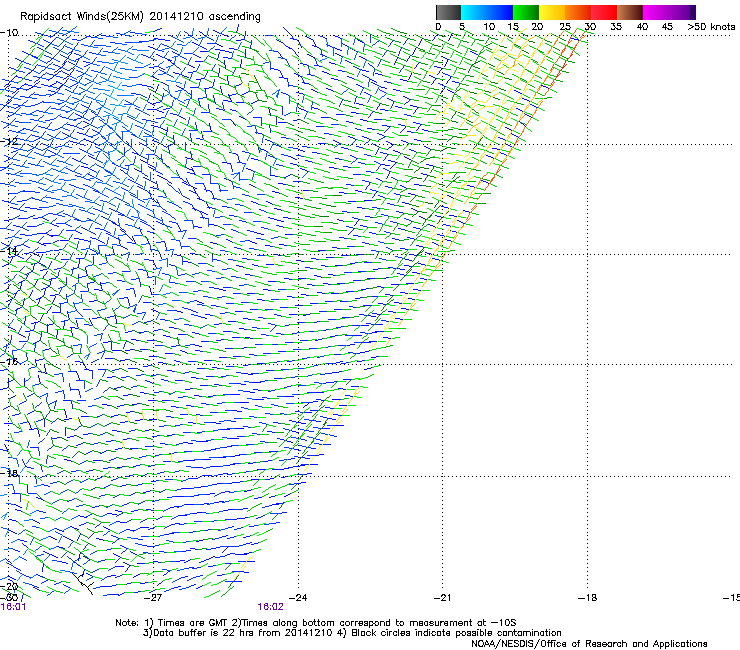Click the '40' label under the color bar
Image resolution: width=740 pixels, height=650 pixels.
pyautogui.click(x=642, y=27)
